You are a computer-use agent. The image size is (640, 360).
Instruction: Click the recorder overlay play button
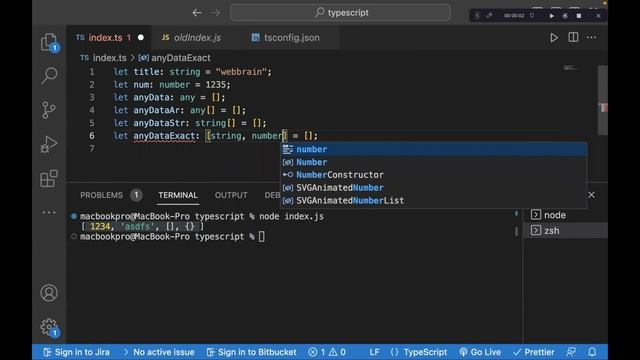(x=552, y=16)
